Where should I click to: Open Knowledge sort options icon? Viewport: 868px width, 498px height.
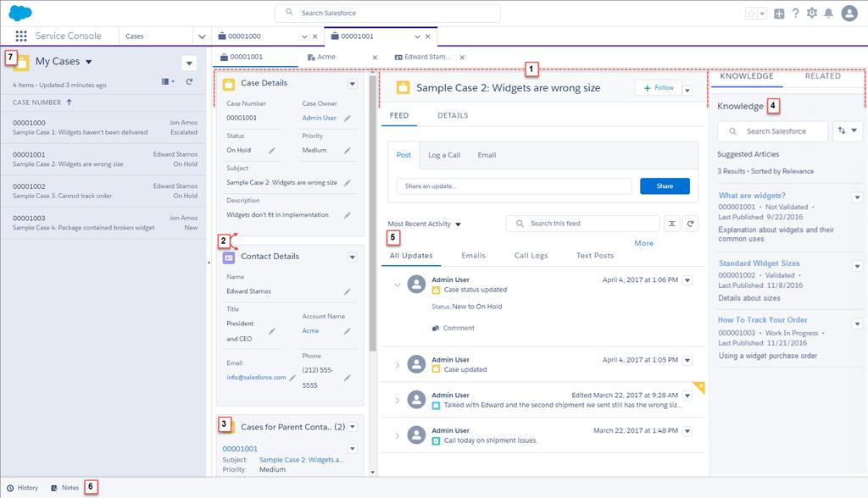(848, 130)
